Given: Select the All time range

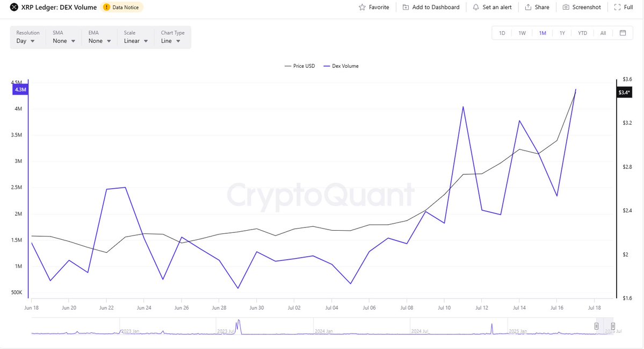Looking at the screenshot, I should [603, 33].
